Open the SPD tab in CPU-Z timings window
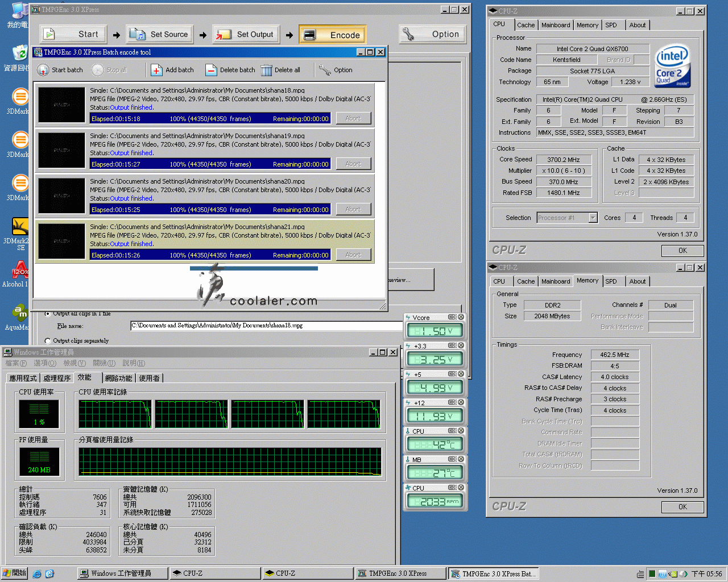The image size is (728, 582). click(611, 281)
